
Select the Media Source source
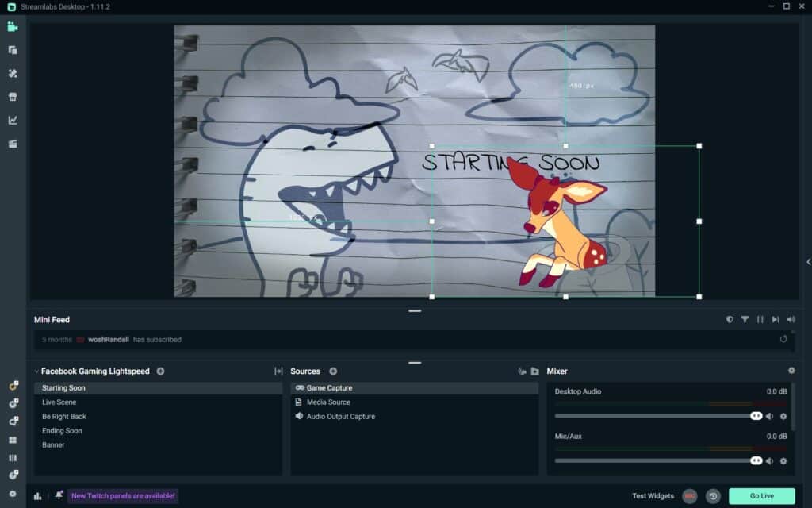pos(414,402)
